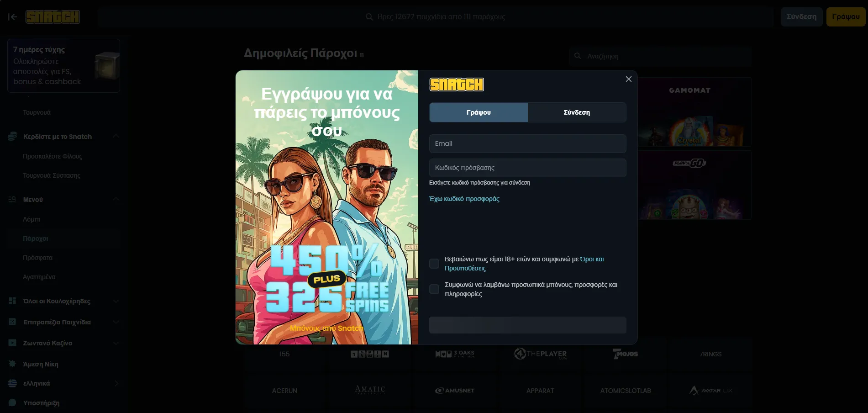Click the slots icon beside Όλοι οι Κουλοχέρηδες
This screenshot has width=868, height=413.
[x=12, y=301]
